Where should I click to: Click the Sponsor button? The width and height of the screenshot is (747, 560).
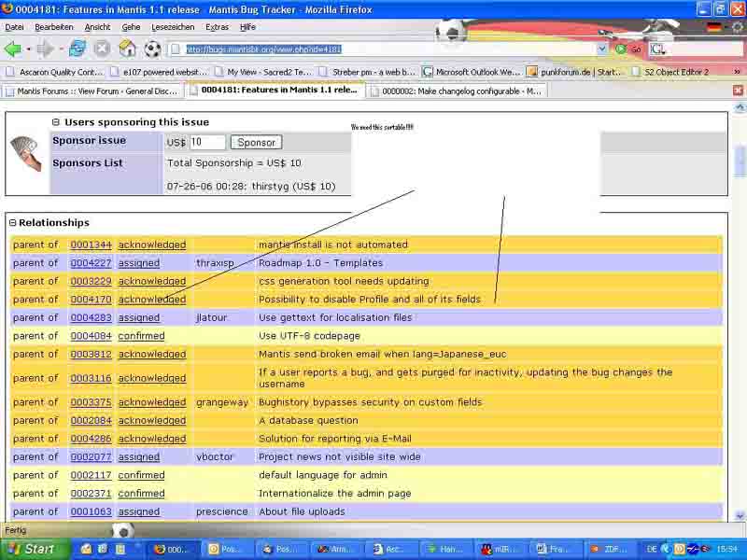pos(256,143)
